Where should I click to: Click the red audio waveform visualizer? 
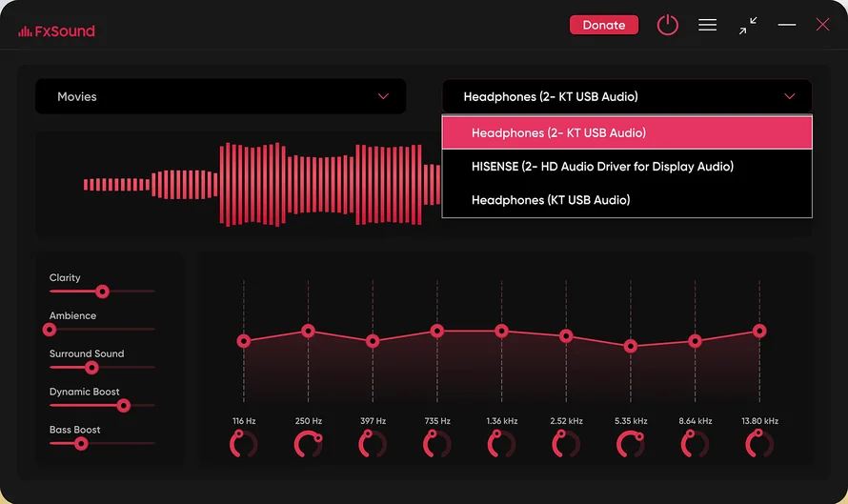coord(262,185)
